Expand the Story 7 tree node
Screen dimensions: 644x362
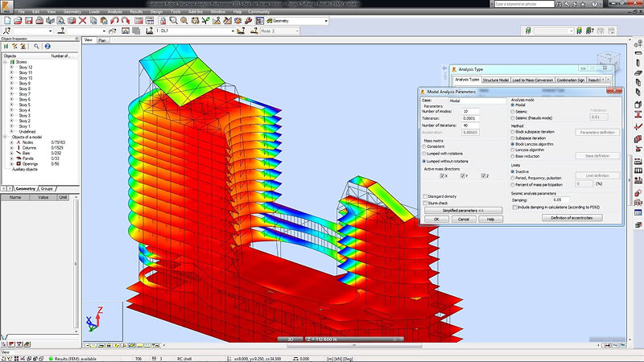(x=11, y=94)
